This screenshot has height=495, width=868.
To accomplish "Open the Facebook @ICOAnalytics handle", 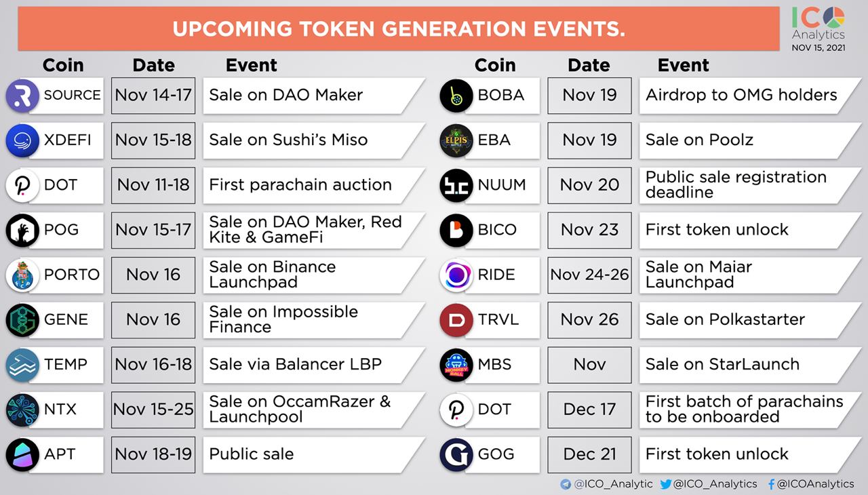I will pyautogui.click(x=811, y=484).
